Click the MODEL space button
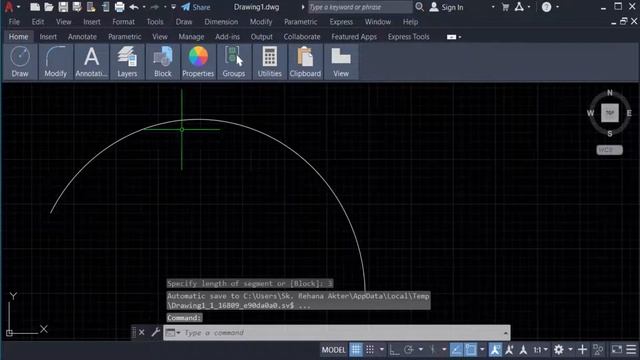The width and height of the screenshot is (640, 360). coord(333,350)
